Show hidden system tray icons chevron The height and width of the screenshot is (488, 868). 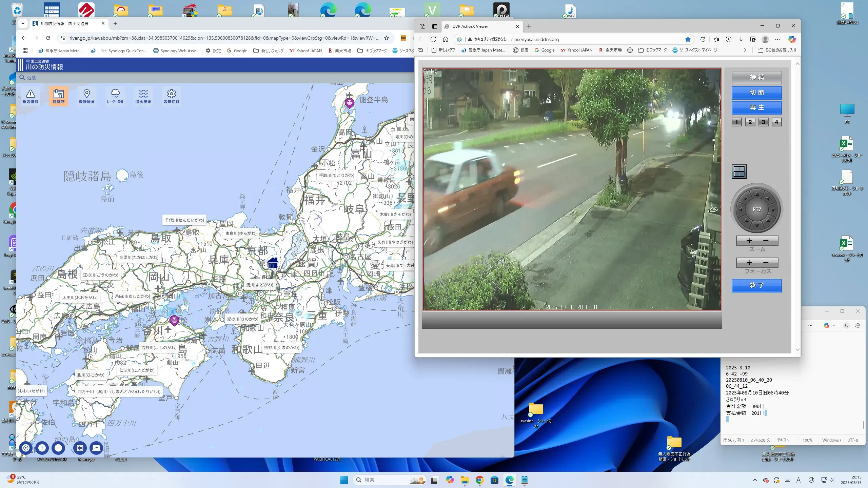(x=755, y=480)
